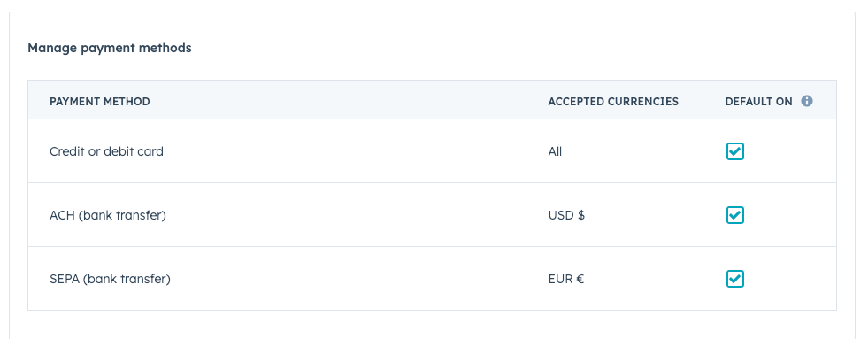
Task: Click the Default On column header text
Action: click(758, 102)
